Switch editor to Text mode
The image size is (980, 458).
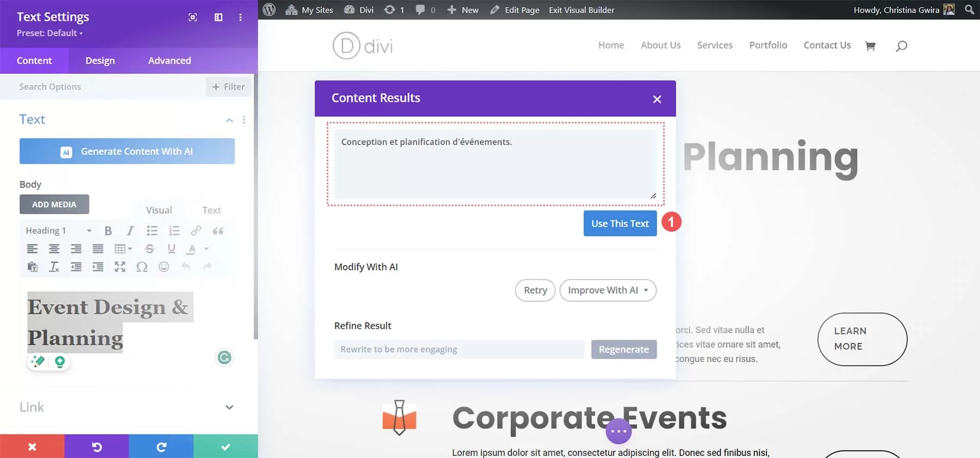point(211,210)
